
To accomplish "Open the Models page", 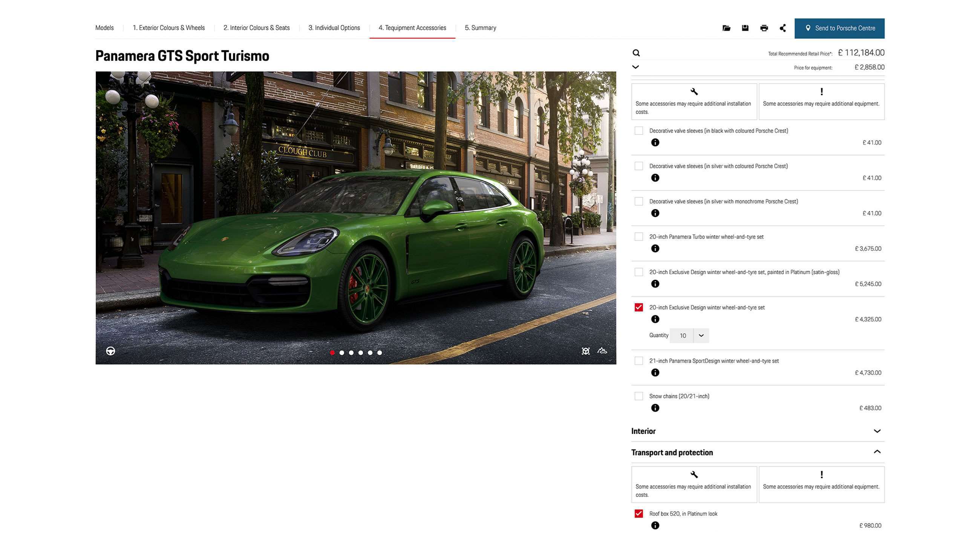I will click(x=104, y=28).
